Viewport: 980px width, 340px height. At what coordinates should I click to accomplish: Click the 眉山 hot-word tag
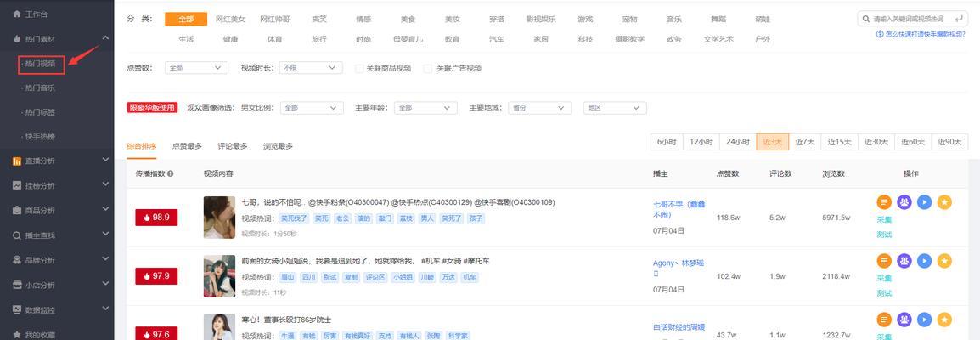(x=287, y=277)
